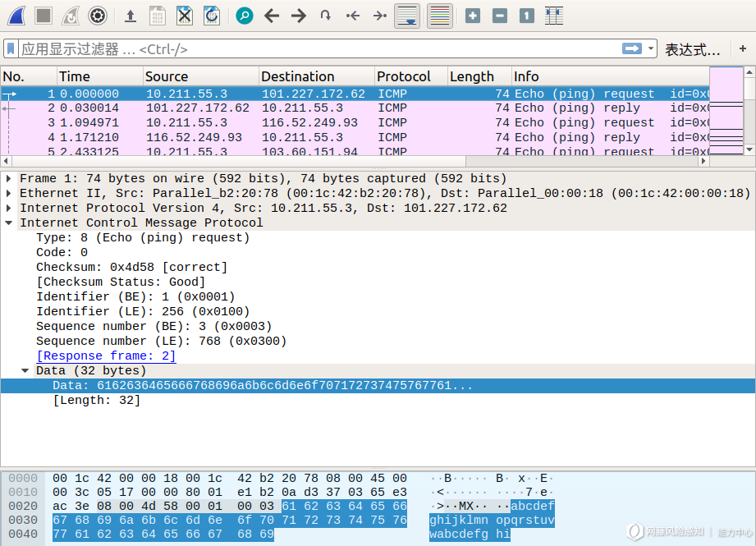
Task: Go to a specified packet
Action: click(326, 16)
